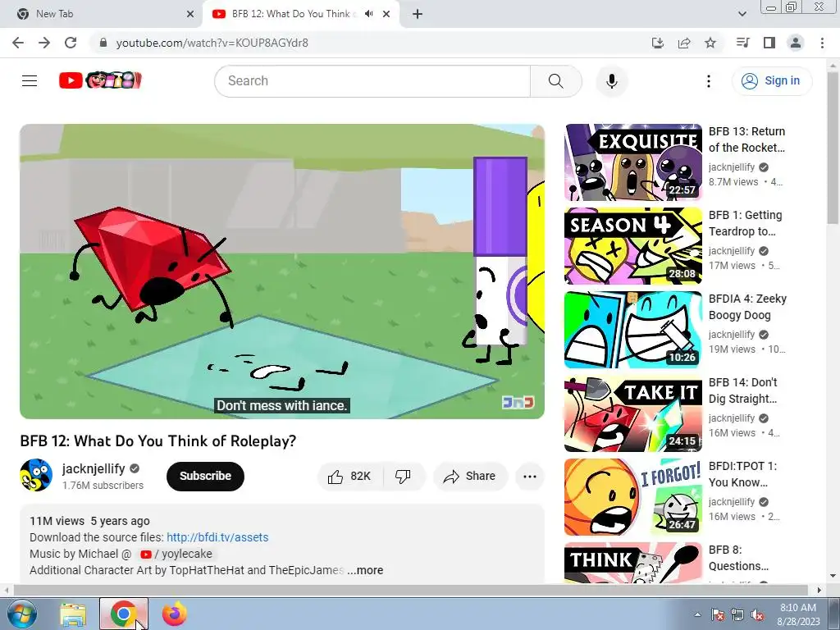This screenshot has width=840, height=630.
Task: Open YouTube settings three-dot menu
Action: click(x=708, y=81)
